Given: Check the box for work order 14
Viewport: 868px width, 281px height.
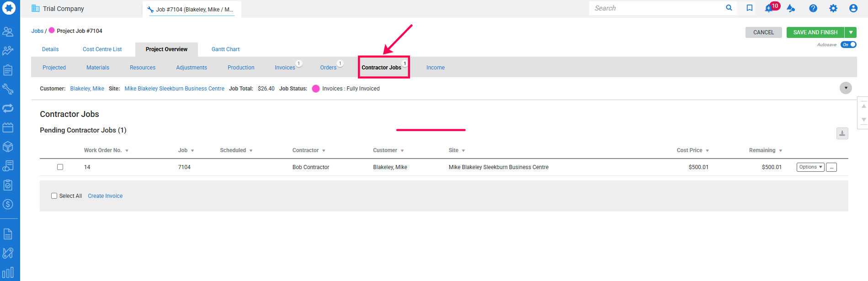Looking at the screenshot, I should click(x=60, y=167).
